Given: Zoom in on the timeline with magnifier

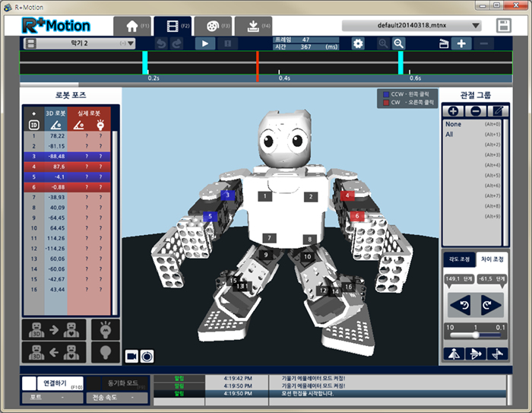Looking at the screenshot, I should click(x=398, y=43).
